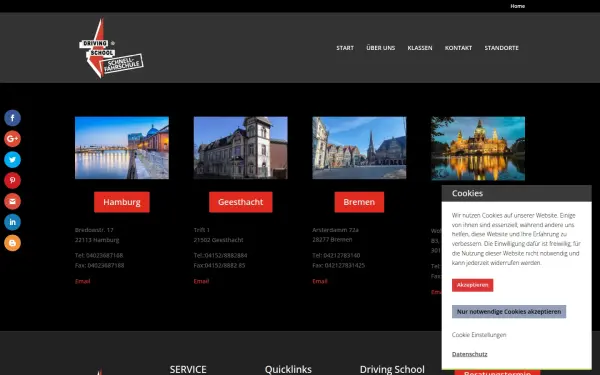Go to the ÜBER UNS page
This screenshot has width=600, height=375.
point(380,48)
